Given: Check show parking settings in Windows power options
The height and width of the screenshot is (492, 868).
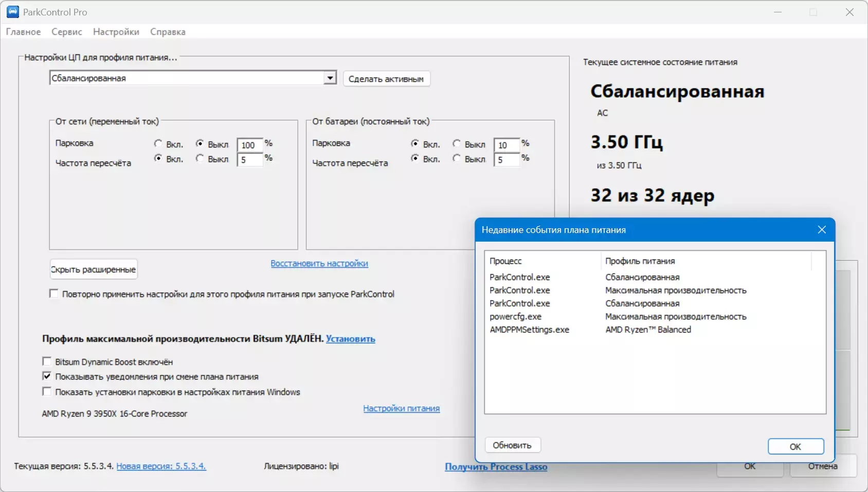Looking at the screenshot, I should [x=47, y=392].
